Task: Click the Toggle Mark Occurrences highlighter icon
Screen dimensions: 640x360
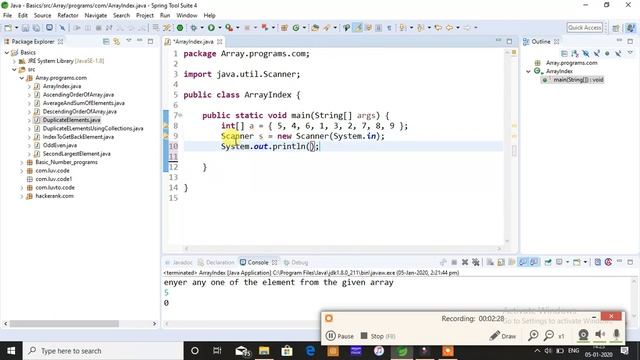Action: tap(358, 28)
